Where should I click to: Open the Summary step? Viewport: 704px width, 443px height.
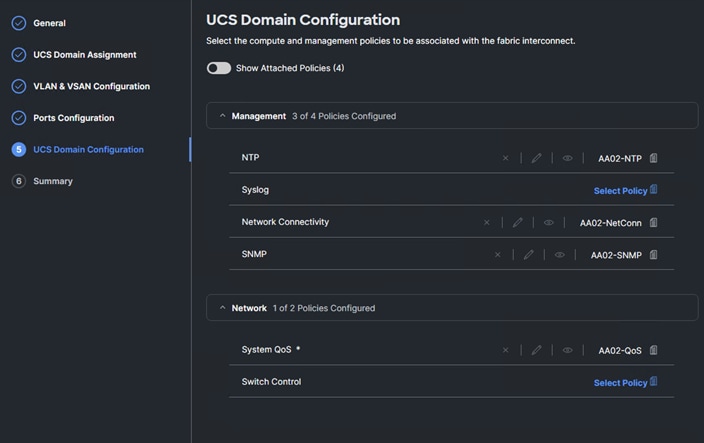pyautogui.click(x=52, y=181)
